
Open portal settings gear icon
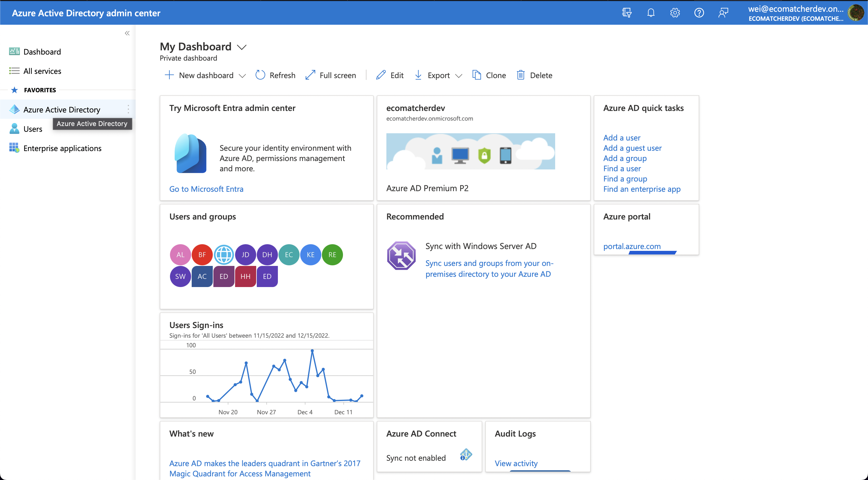click(675, 13)
